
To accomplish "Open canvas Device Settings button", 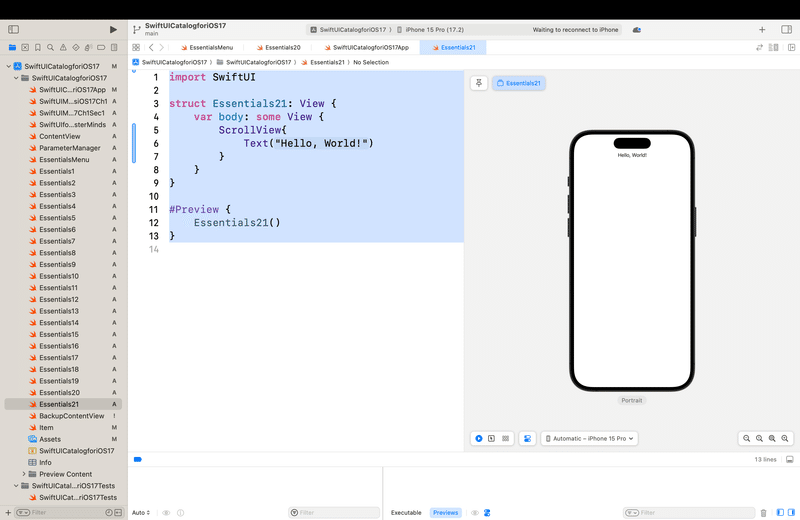I will click(x=528, y=438).
